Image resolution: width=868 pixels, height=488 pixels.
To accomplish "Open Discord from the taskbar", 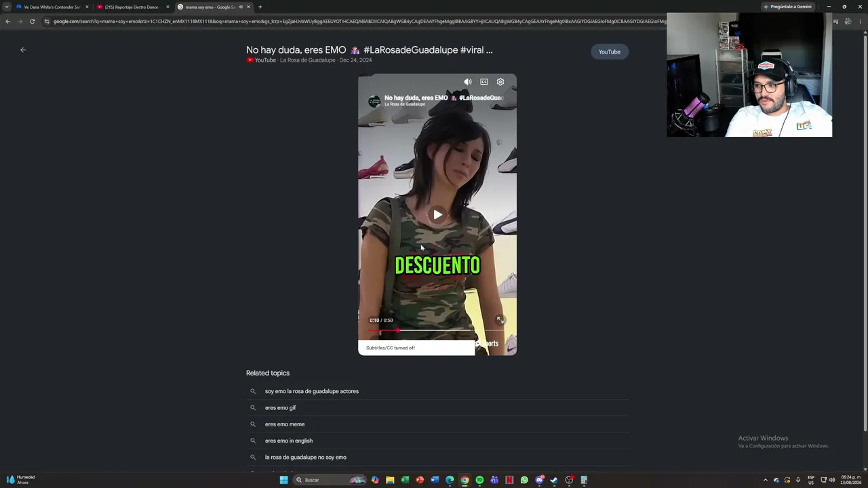I will point(539,480).
